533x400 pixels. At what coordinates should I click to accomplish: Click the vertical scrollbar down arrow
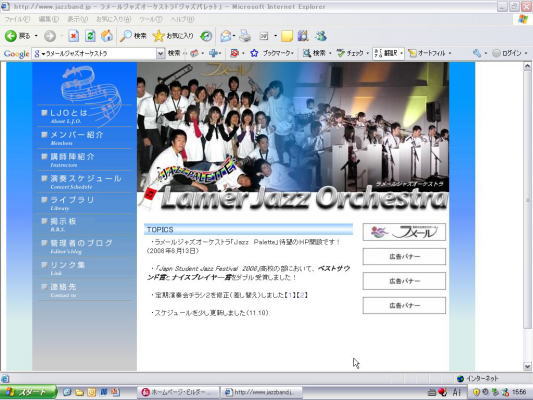527,366
